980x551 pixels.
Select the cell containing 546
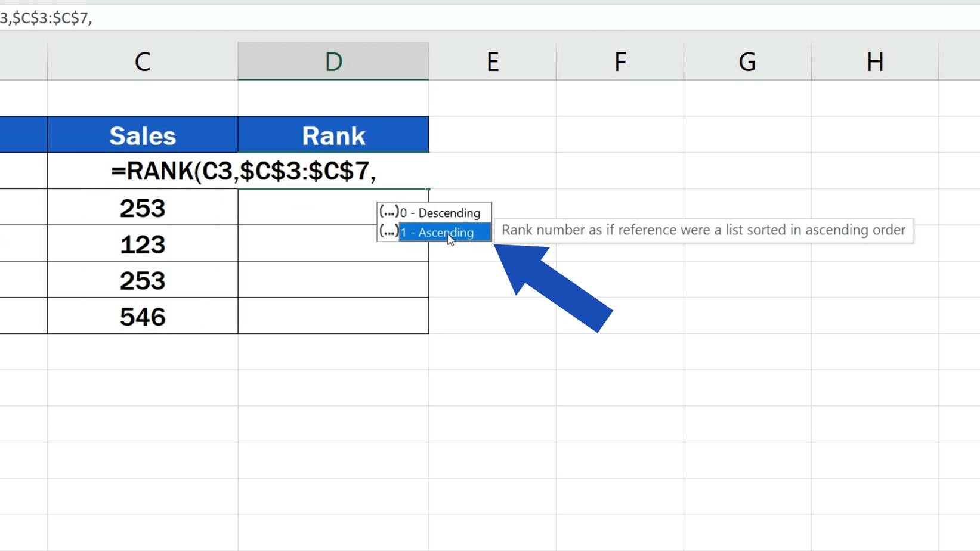click(143, 317)
